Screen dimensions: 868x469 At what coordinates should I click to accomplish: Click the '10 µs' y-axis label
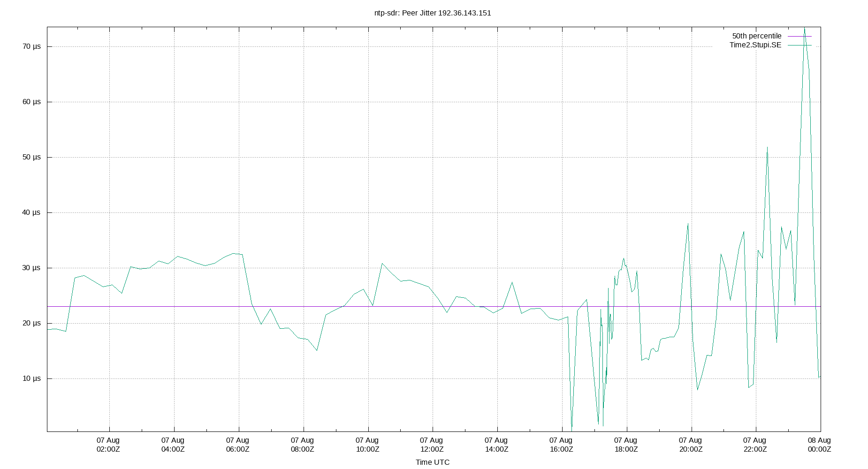[x=31, y=378]
